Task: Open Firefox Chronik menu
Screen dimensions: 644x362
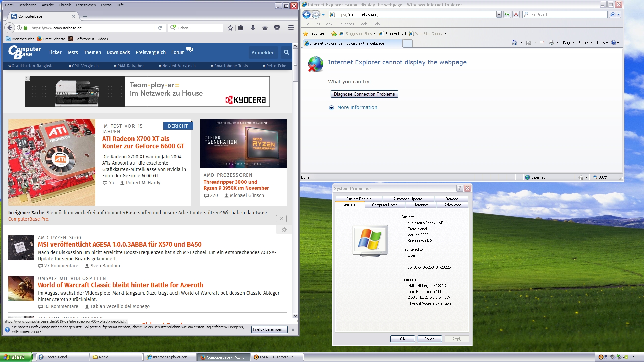Action: point(65,5)
